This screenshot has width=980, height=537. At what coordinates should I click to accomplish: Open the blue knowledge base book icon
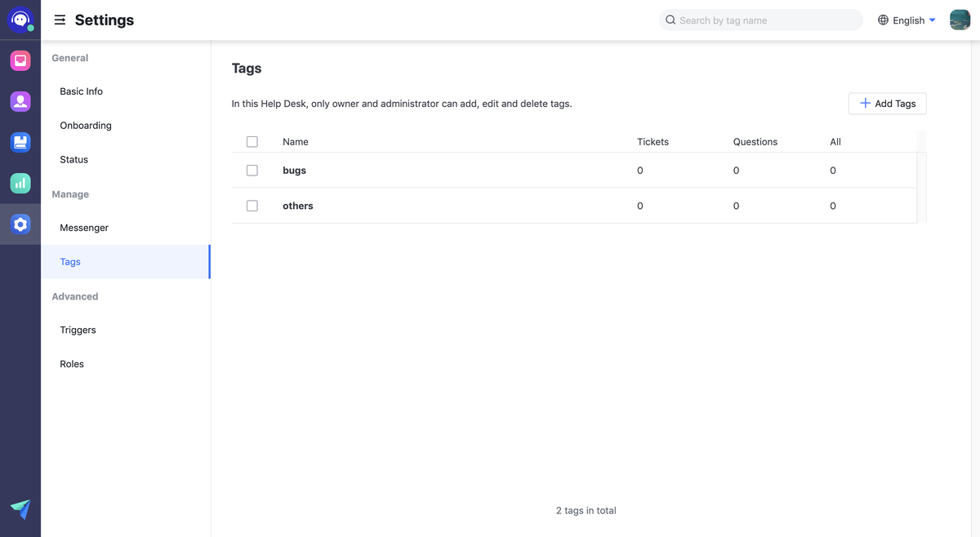click(x=20, y=142)
